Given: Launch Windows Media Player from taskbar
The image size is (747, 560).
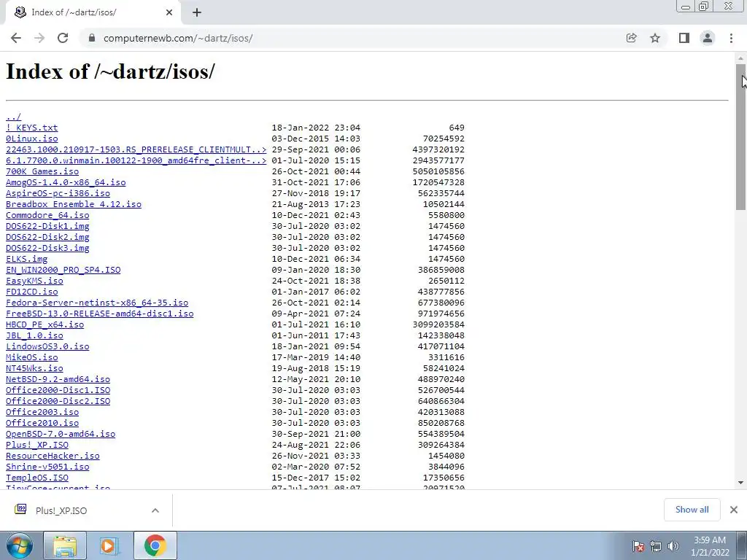Looking at the screenshot, I should 109,545.
